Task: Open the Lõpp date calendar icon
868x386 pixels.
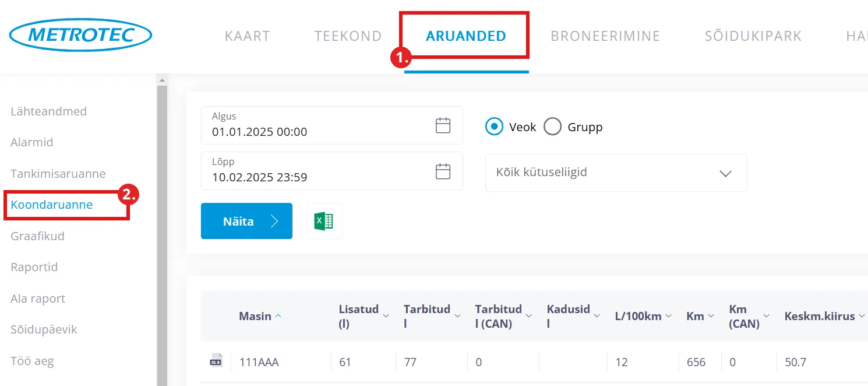Action: (443, 171)
